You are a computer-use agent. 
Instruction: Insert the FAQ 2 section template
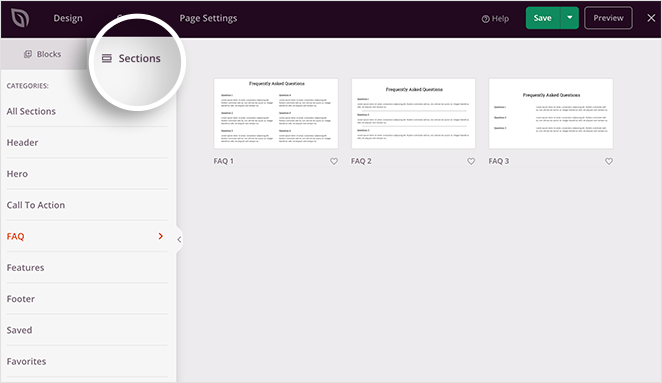413,113
